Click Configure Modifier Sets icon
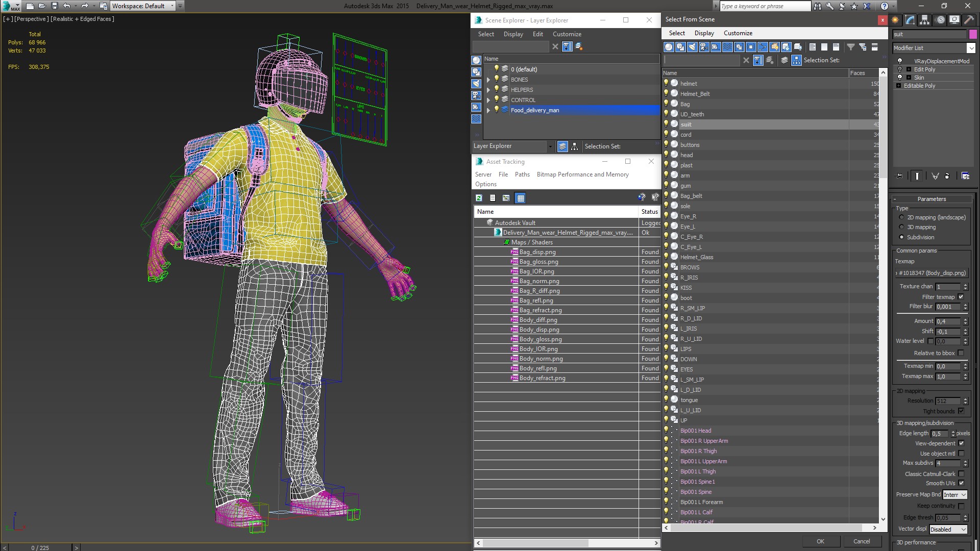The image size is (980, 551). click(966, 176)
